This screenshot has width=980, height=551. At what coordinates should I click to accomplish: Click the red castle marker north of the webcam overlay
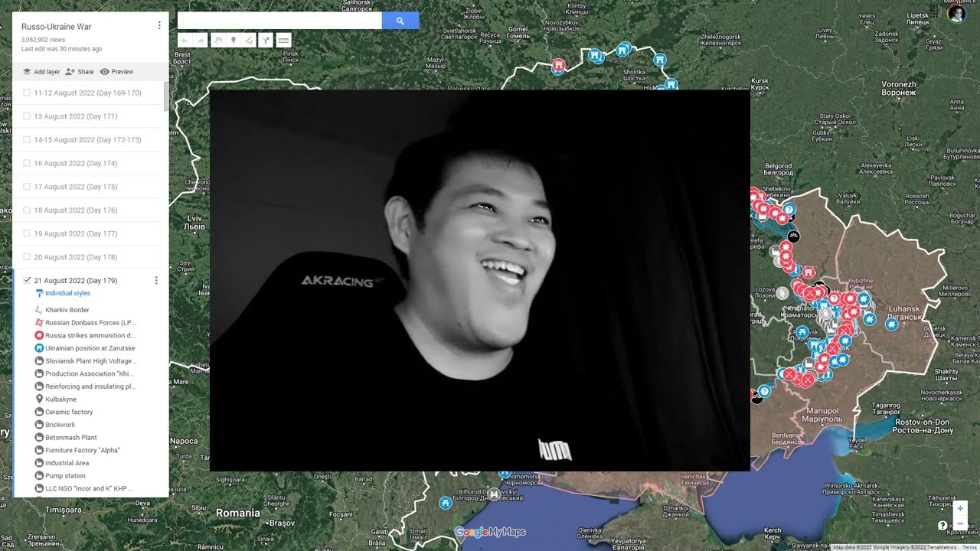[x=559, y=67]
